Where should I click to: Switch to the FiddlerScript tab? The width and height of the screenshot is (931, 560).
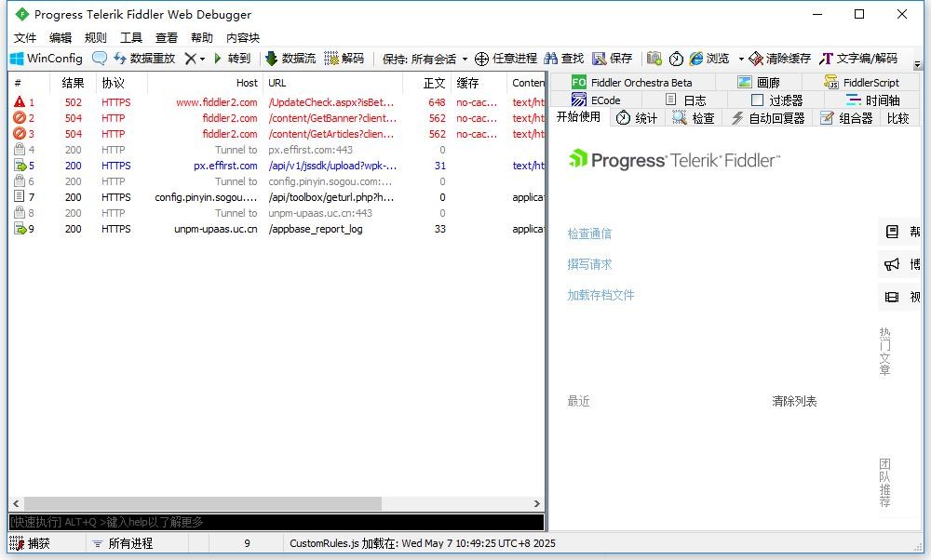(861, 83)
